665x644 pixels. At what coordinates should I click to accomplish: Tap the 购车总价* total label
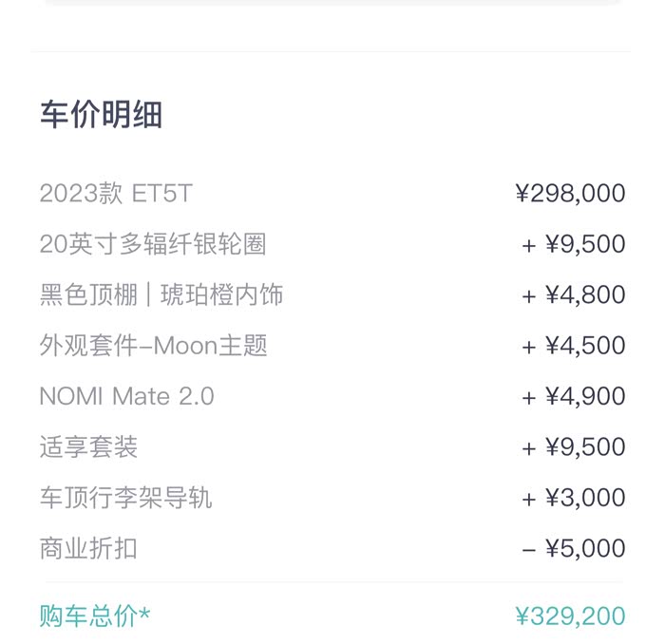tap(94, 616)
